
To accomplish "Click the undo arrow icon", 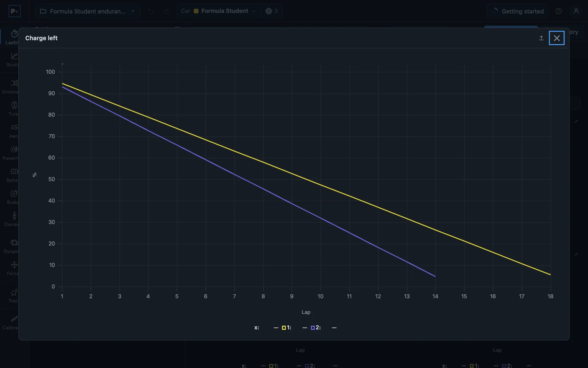I will point(151,11).
